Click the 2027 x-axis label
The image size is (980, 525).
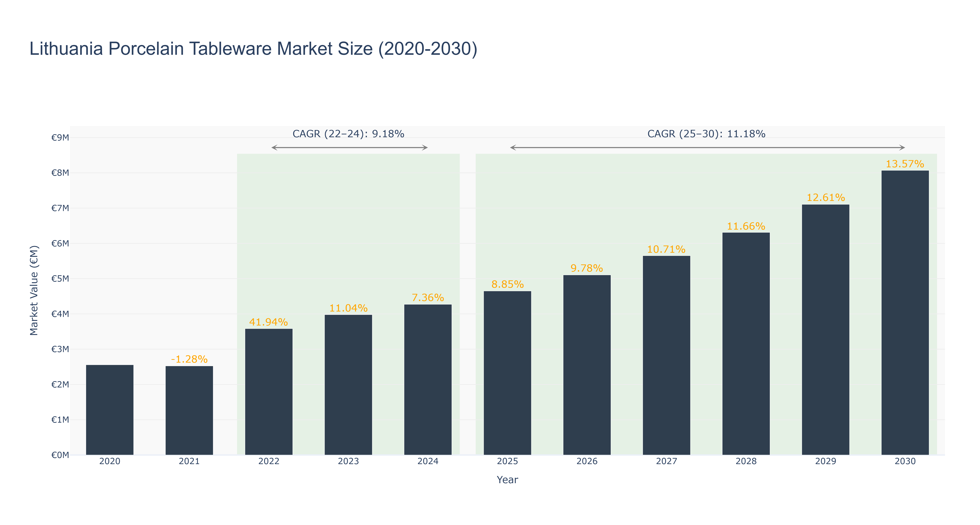tap(666, 461)
